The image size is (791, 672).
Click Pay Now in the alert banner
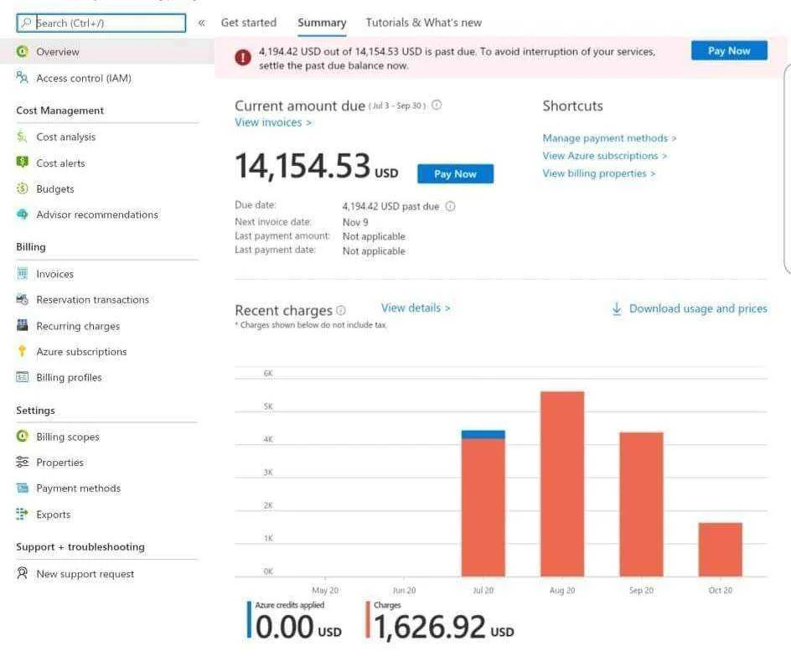tap(729, 50)
